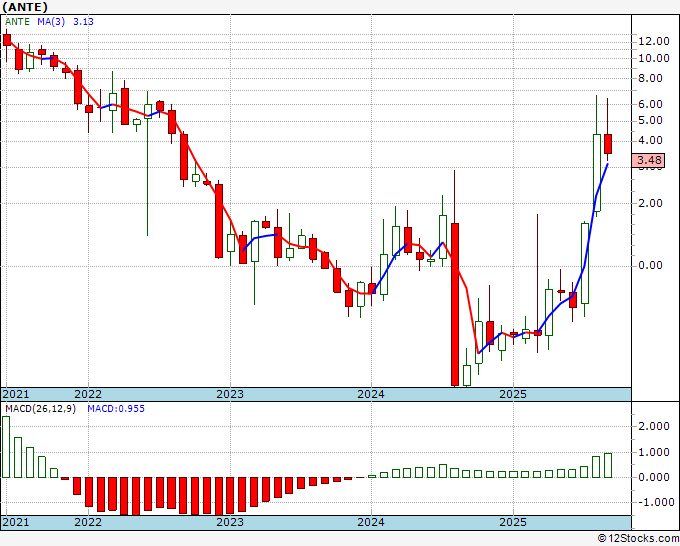This screenshot has height=546, width=680.
Task: Click the 8.00 price axis label
Action: pyautogui.click(x=650, y=78)
